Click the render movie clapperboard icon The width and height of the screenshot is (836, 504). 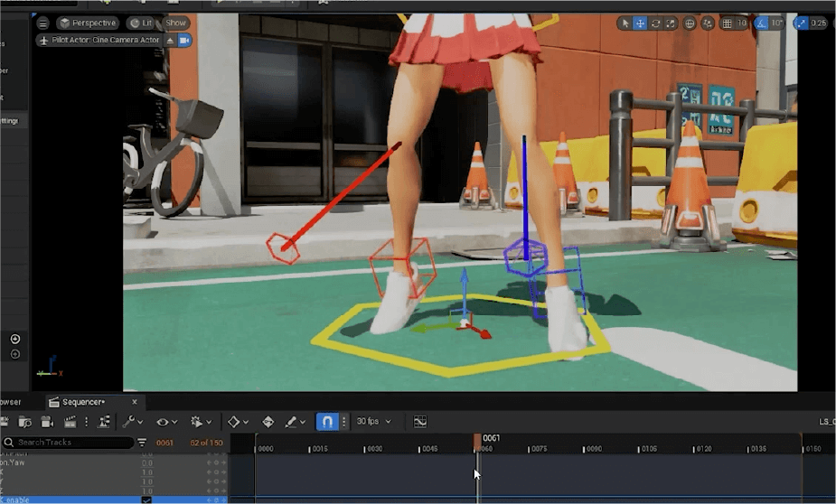[x=70, y=422]
